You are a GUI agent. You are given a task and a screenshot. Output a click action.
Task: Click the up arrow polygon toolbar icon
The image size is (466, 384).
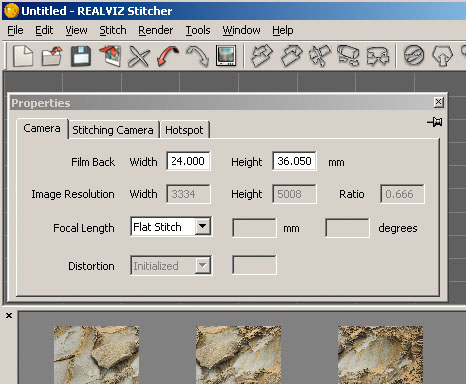tap(443, 55)
